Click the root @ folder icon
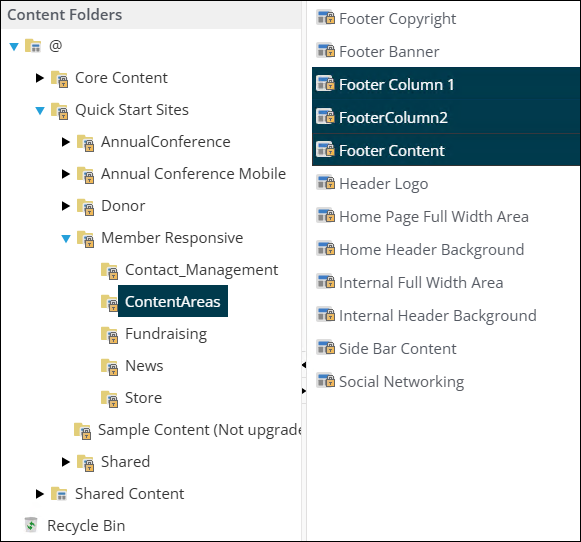581x542 pixels. coord(33,46)
